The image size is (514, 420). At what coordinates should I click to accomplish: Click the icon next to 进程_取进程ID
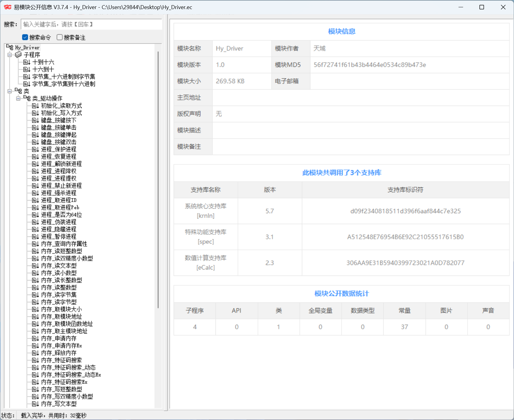coord(35,200)
